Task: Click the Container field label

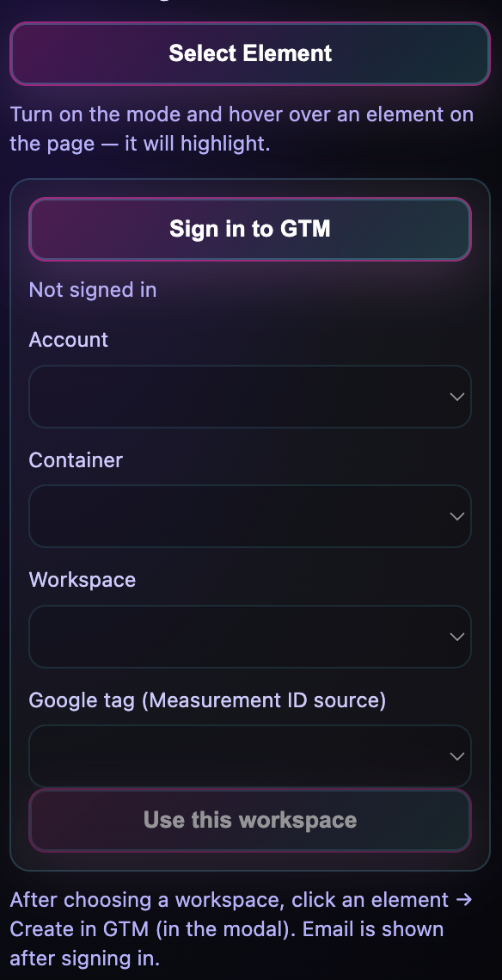Action: click(76, 460)
